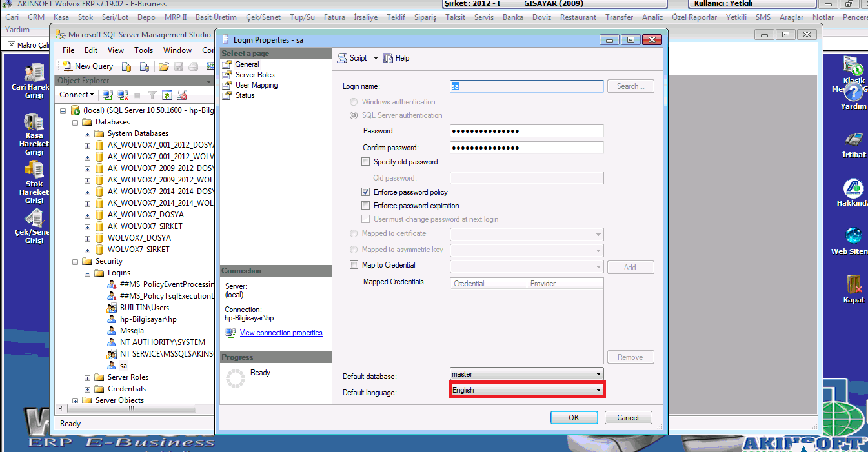Select the General page
The width and height of the screenshot is (868, 452).
point(247,64)
